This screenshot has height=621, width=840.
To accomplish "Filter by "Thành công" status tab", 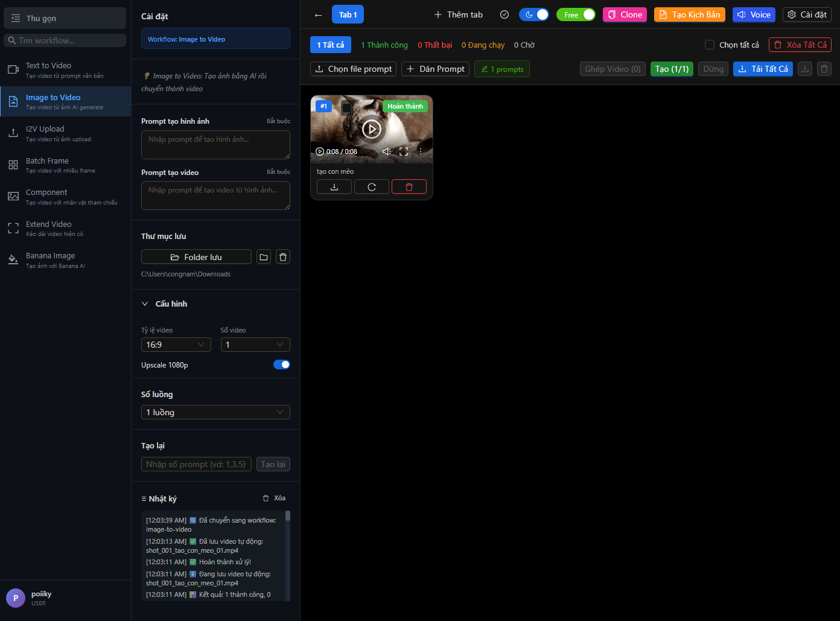I will tap(384, 45).
